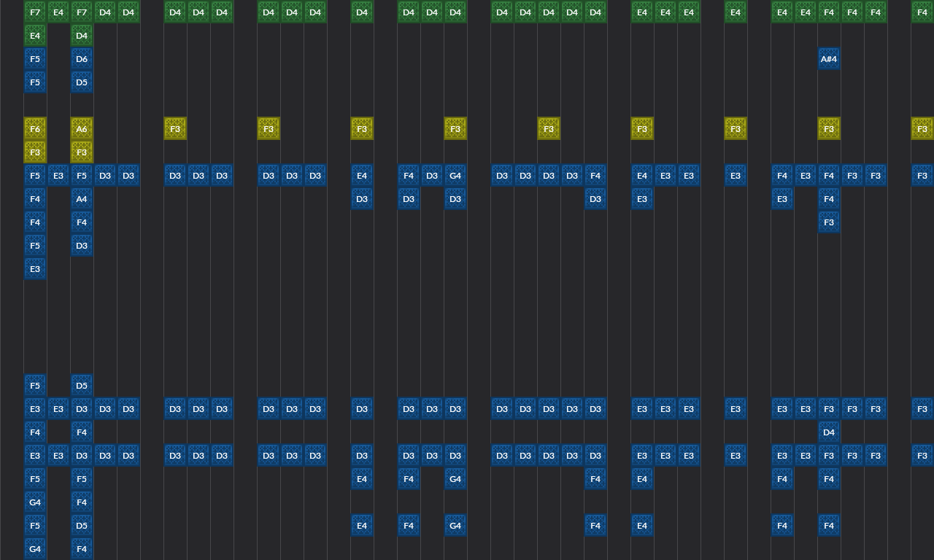
Task: Select the blue F4 directly below the blue D4
Action: pyautogui.click(x=828, y=479)
